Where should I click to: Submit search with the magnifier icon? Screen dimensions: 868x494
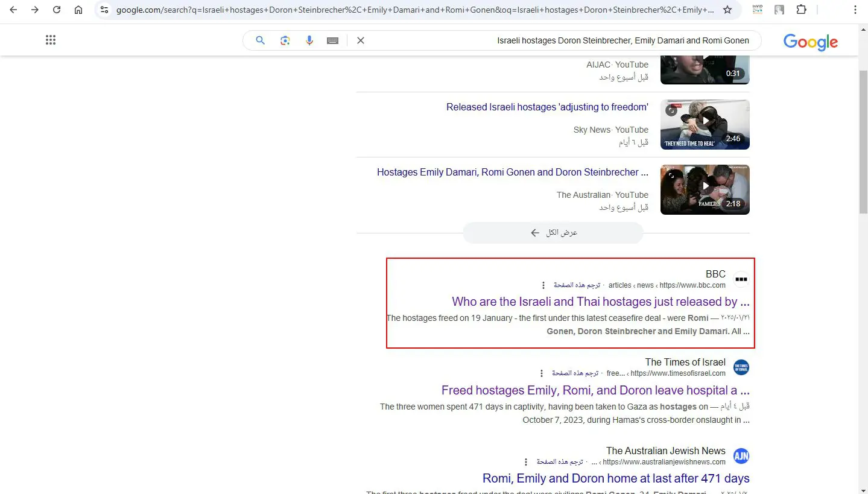[x=261, y=40]
